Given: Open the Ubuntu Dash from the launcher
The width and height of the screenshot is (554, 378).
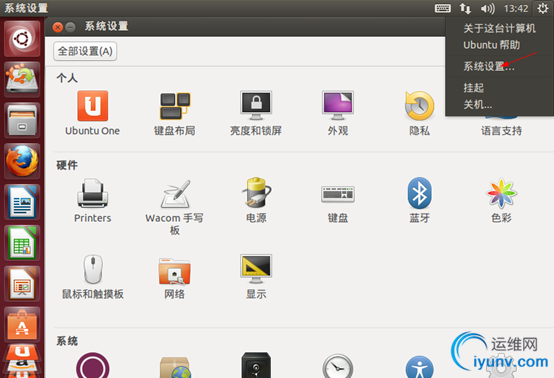Looking at the screenshot, I should pos(22,39).
